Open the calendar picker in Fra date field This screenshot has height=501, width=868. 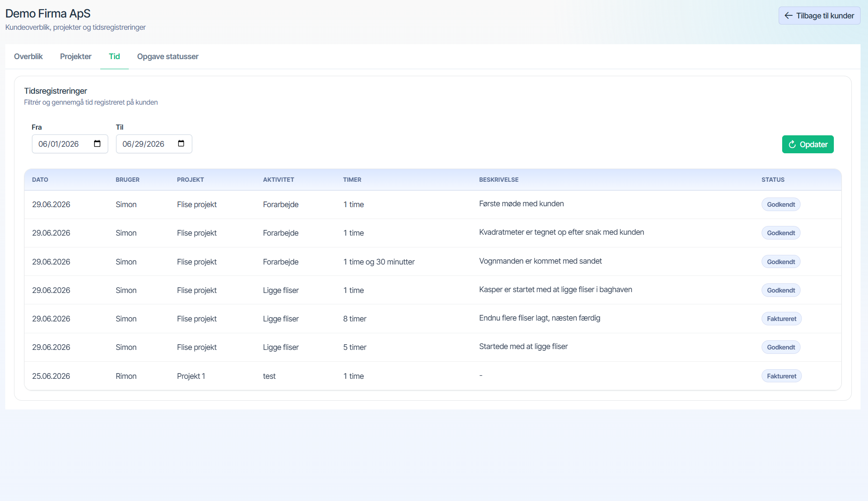[x=97, y=144]
